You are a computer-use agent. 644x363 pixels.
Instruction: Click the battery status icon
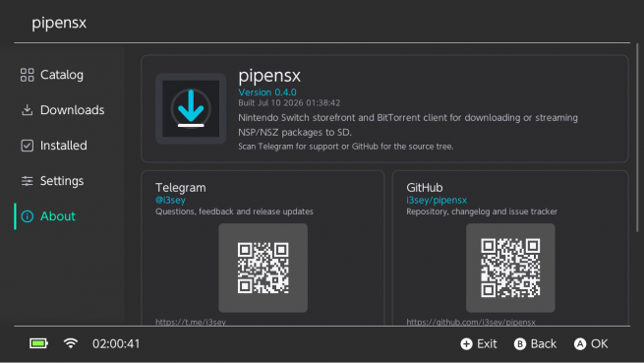click(38, 343)
